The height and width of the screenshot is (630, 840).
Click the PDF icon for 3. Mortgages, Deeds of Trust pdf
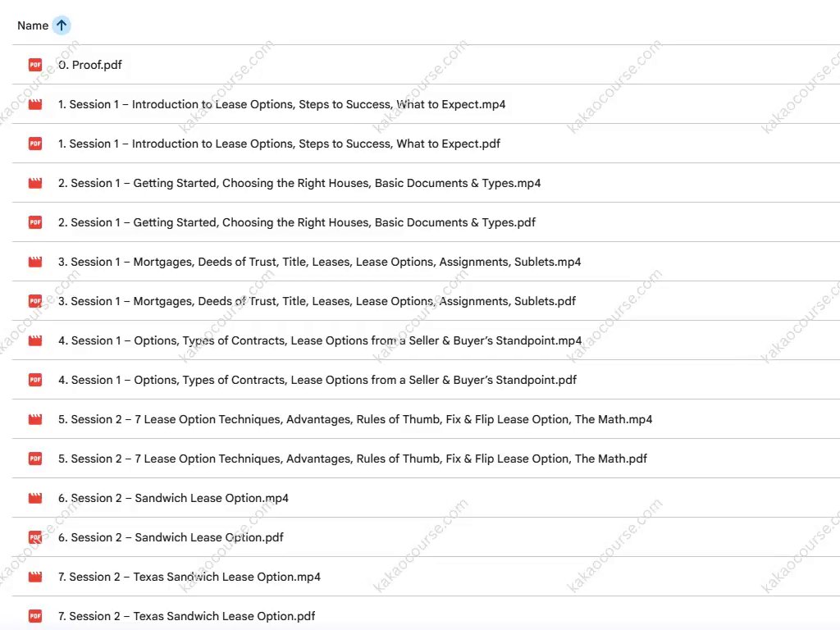tap(35, 301)
